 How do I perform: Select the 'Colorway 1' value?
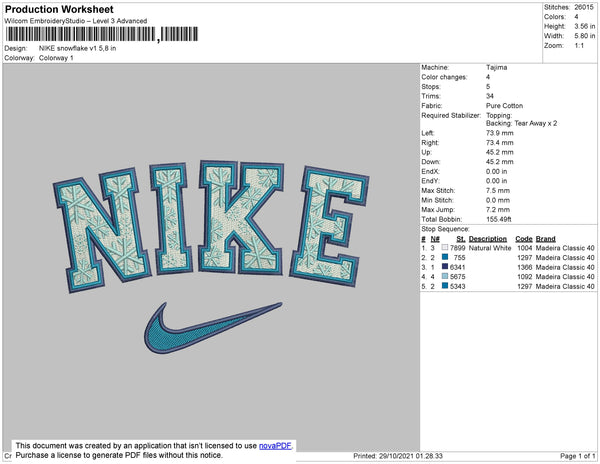56,58
